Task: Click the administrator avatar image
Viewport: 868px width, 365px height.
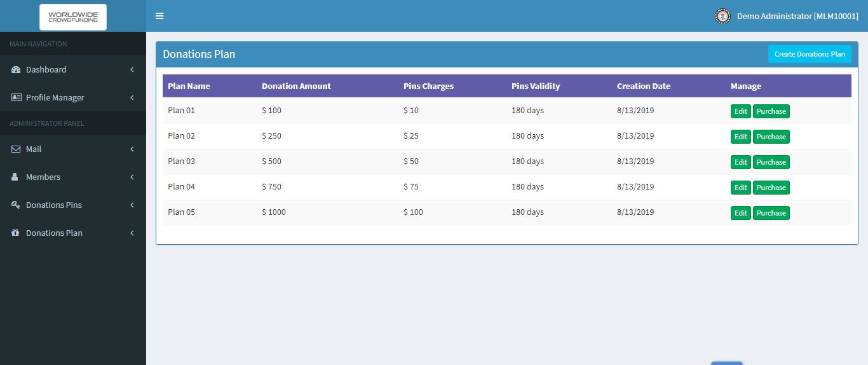Action: pos(722,16)
